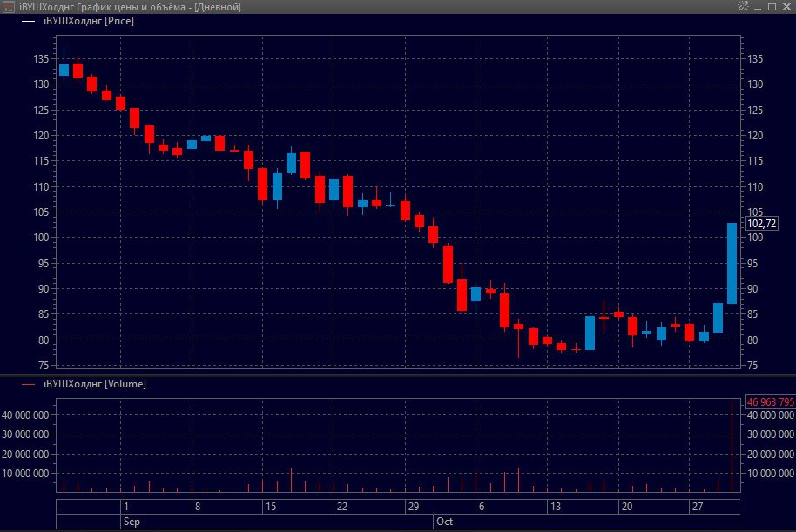Minimize the chart window
The width and height of the screenshot is (796, 532).
(758, 7)
